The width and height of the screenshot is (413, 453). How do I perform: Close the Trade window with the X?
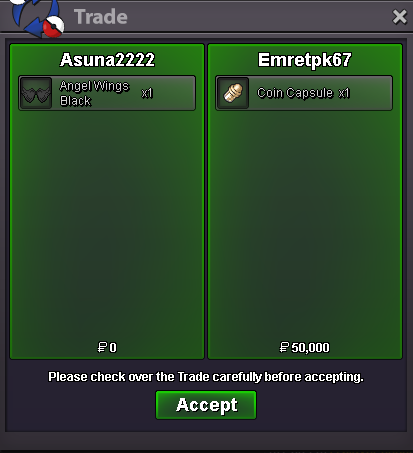400,17
